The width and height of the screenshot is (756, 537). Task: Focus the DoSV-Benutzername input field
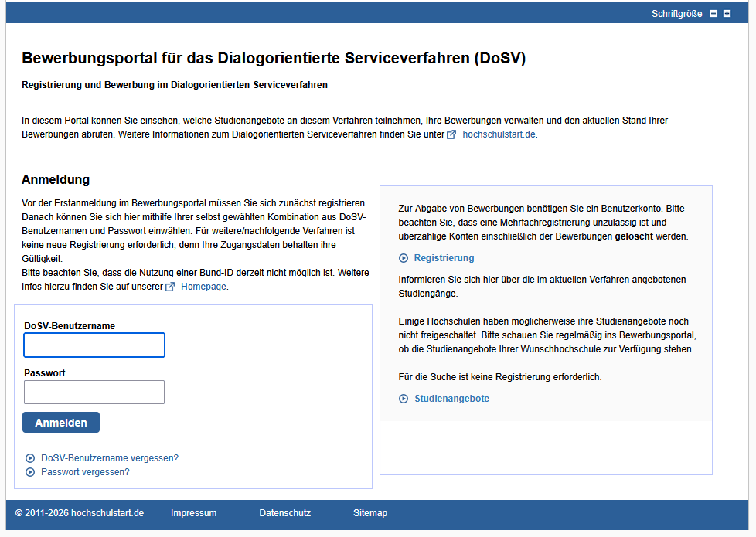tap(94, 345)
